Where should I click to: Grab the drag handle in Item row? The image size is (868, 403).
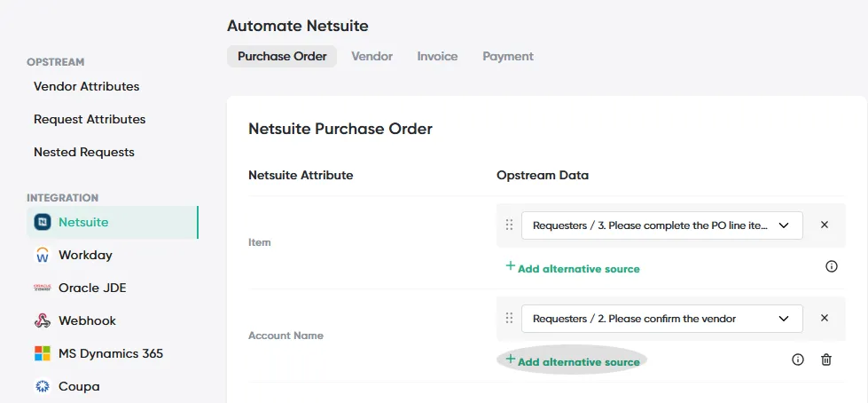pyautogui.click(x=509, y=225)
